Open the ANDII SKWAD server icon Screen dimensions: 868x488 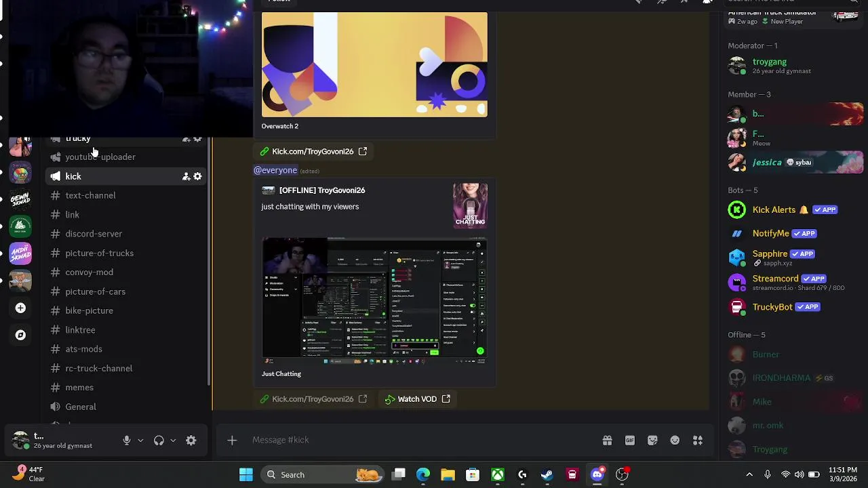point(20,253)
